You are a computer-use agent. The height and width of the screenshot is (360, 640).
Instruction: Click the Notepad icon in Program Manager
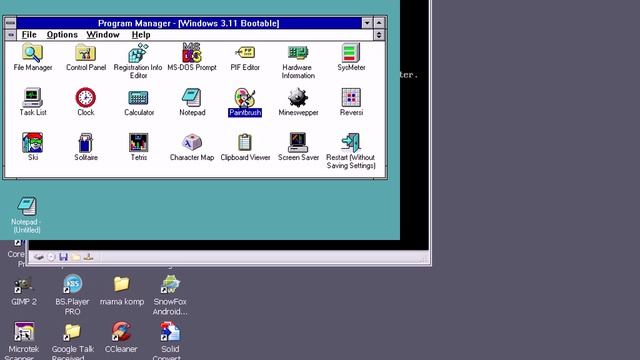click(192, 102)
